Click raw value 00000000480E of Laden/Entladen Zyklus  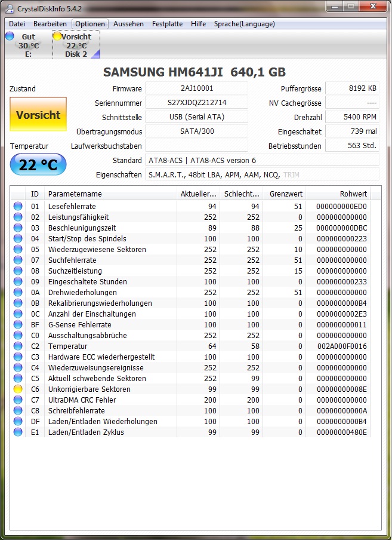tap(341, 432)
